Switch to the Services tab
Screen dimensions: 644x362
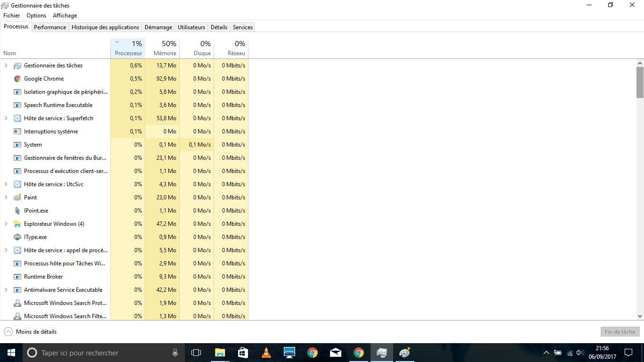point(243,27)
